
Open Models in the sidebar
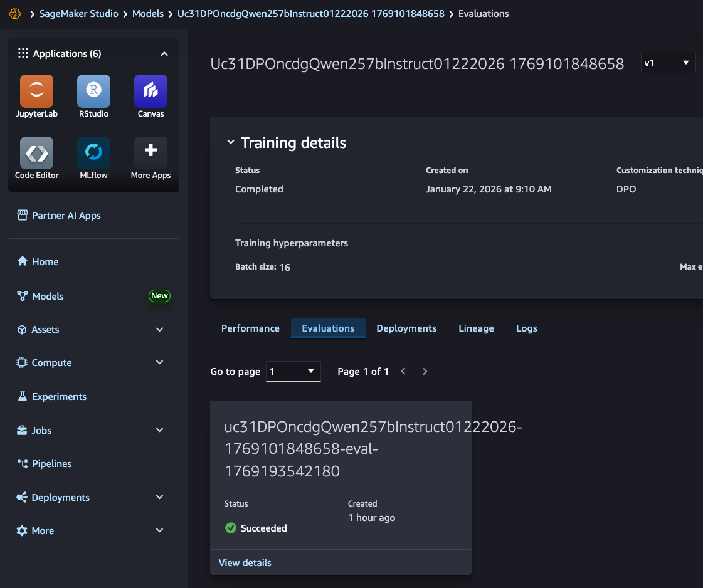pyautogui.click(x=48, y=297)
